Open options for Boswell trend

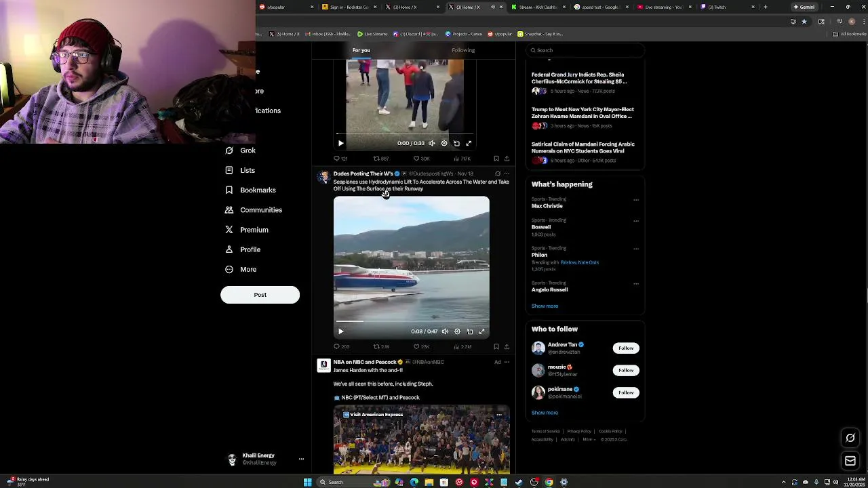click(636, 221)
